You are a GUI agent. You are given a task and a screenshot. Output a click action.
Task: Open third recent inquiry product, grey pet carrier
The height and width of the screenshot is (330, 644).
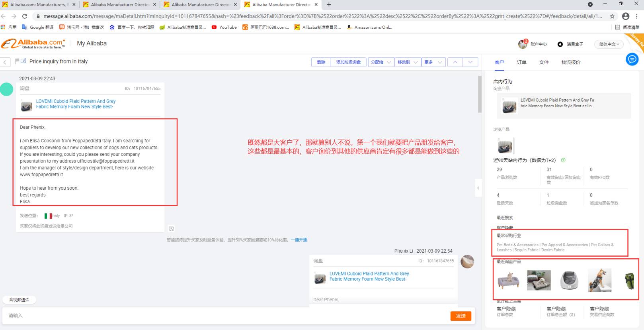pos(569,281)
